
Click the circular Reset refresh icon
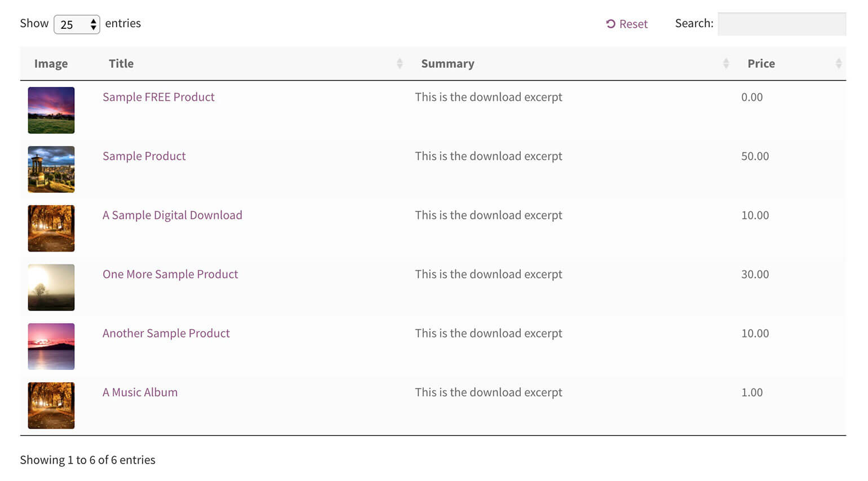(x=610, y=24)
